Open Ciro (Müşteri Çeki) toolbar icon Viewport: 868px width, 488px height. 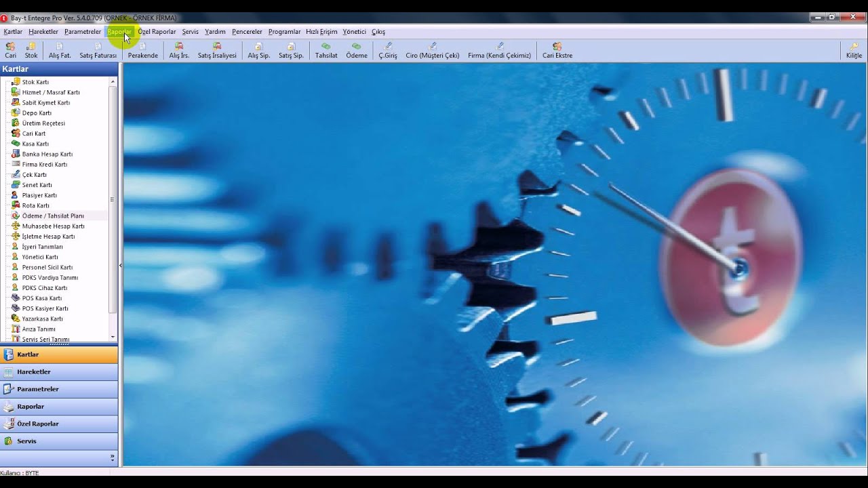433,51
